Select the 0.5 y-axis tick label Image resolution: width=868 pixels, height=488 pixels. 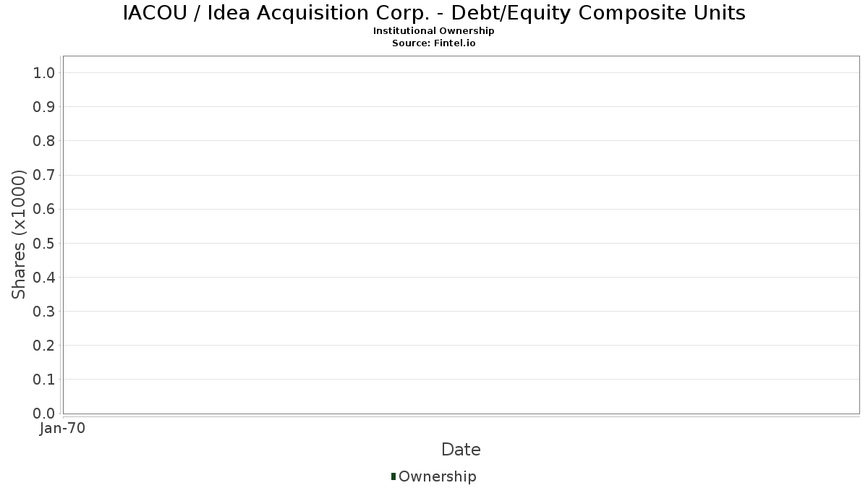[x=44, y=243]
